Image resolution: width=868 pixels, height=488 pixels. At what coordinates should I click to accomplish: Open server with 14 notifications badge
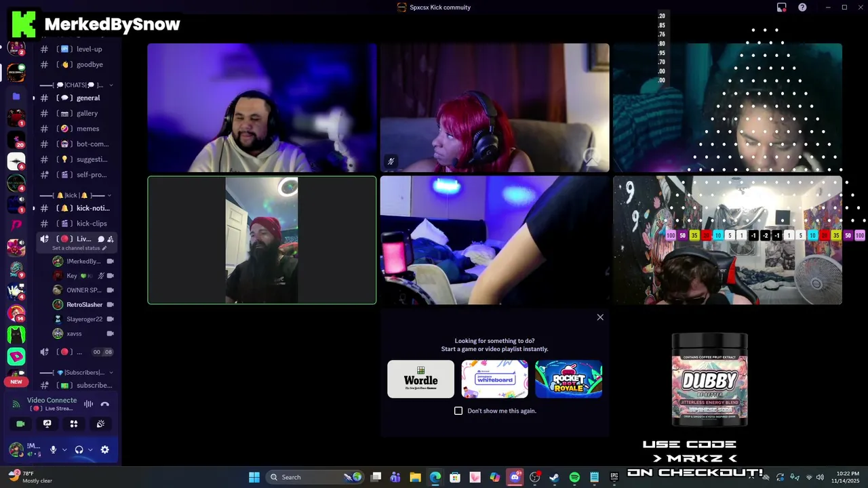pyautogui.click(x=16, y=313)
